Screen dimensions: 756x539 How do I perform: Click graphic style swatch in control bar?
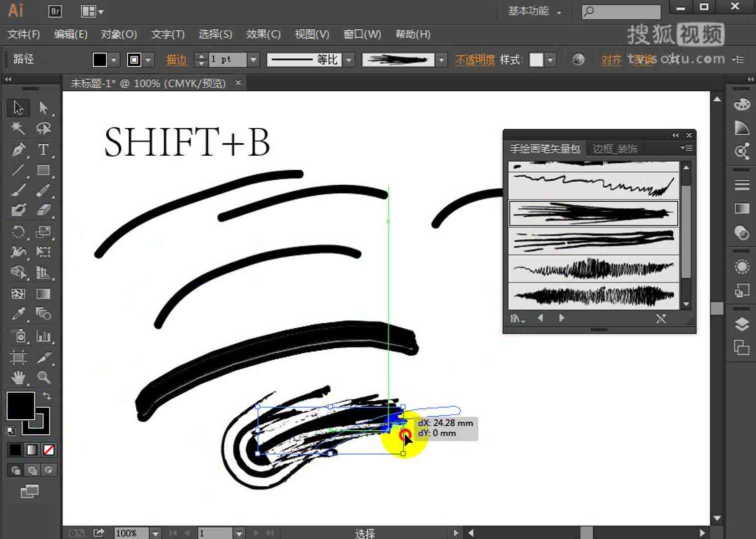(536, 60)
